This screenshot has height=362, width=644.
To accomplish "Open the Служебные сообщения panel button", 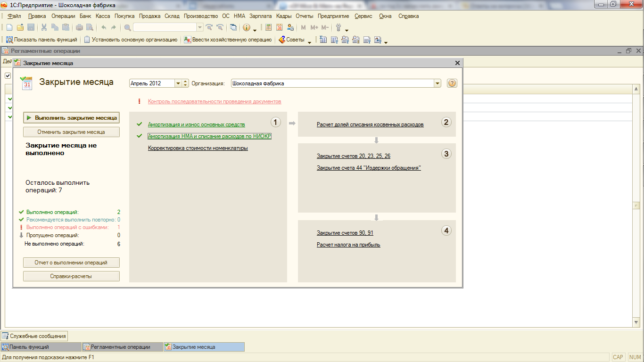I will [34, 336].
